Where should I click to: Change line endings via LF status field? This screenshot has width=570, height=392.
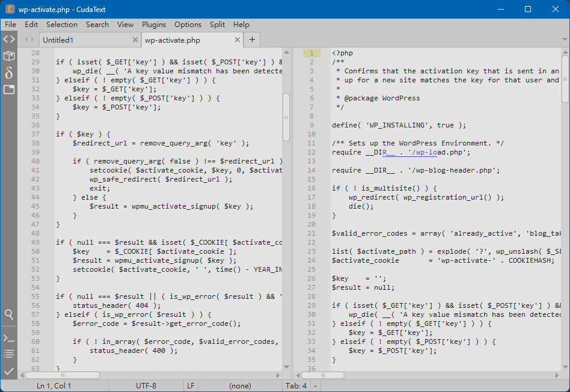tap(191, 386)
